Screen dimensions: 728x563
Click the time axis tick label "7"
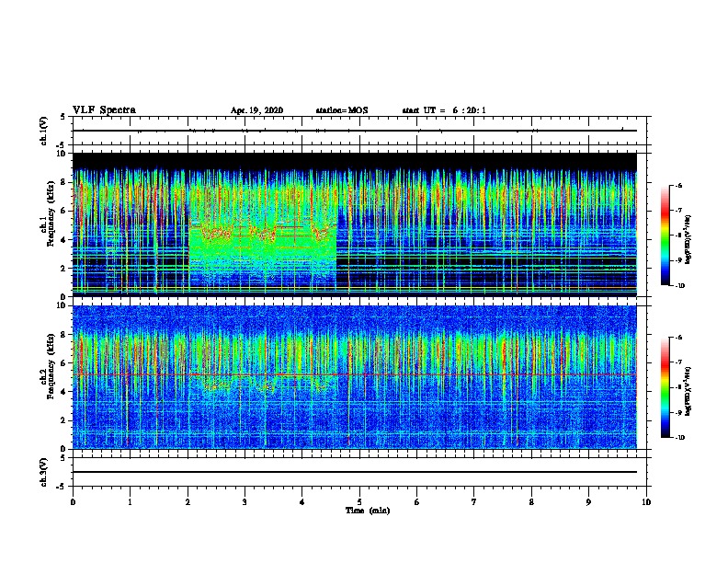coord(474,502)
